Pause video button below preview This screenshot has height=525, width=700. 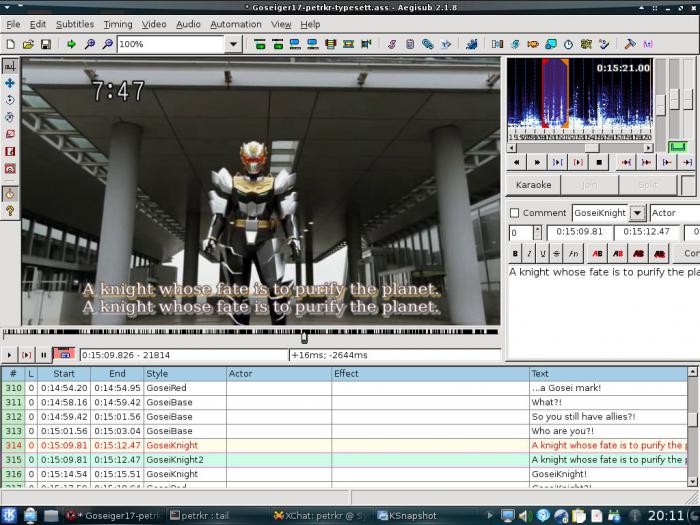[43, 355]
